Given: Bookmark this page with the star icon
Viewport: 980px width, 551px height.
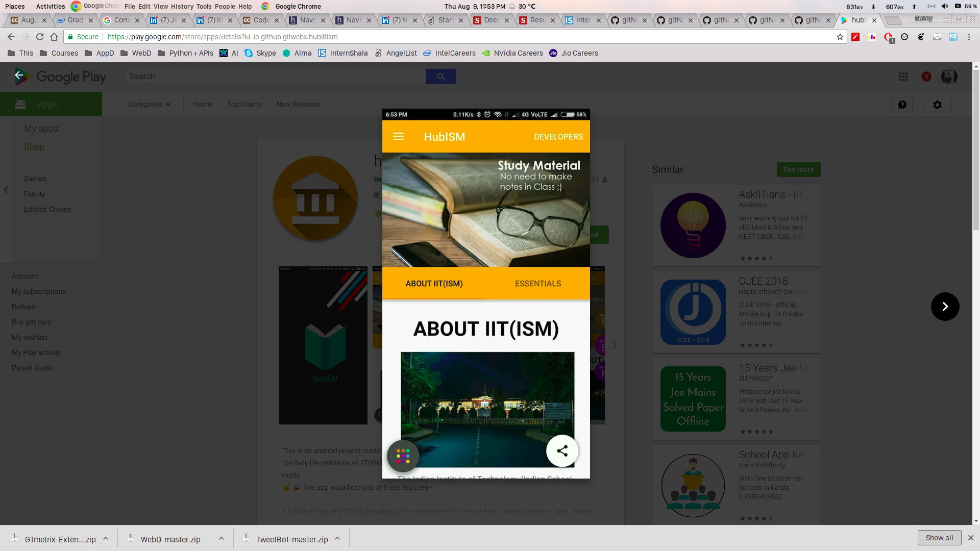Looking at the screenshot, I should 840,37.
